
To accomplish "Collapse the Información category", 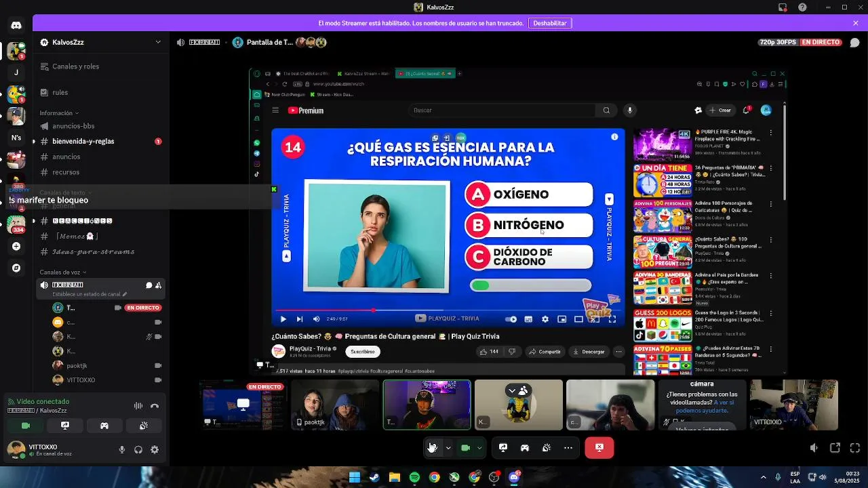I will (59, 113).
